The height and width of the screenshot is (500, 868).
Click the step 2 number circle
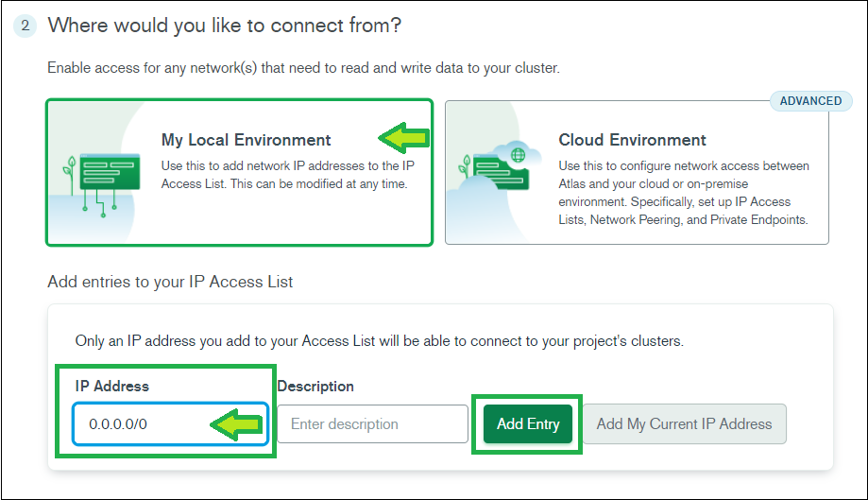point(25,26)
